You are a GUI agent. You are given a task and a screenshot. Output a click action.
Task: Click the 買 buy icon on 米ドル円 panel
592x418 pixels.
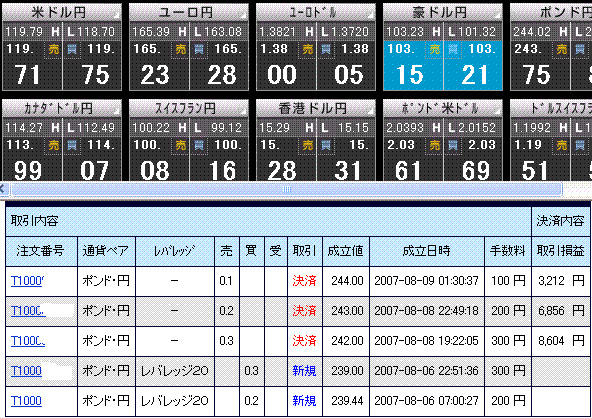(x=72, y=49)
